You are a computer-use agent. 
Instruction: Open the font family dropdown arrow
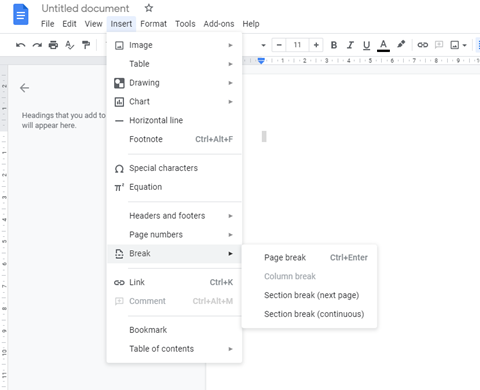click(x=263, y=45)
